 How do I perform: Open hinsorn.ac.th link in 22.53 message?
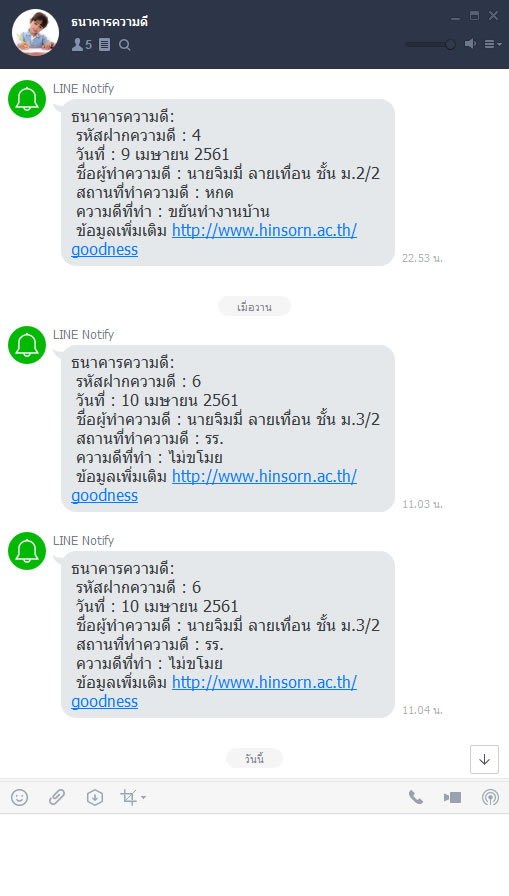point(264,230)
